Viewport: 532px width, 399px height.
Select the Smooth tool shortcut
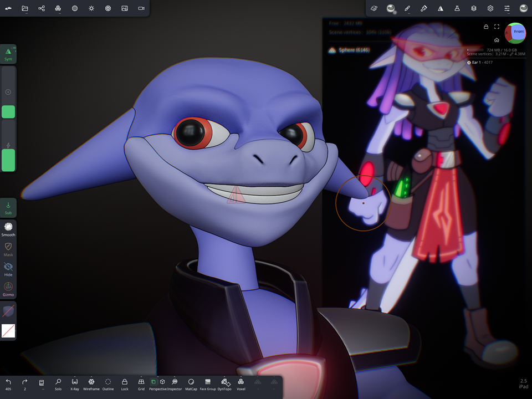point(8,229)
